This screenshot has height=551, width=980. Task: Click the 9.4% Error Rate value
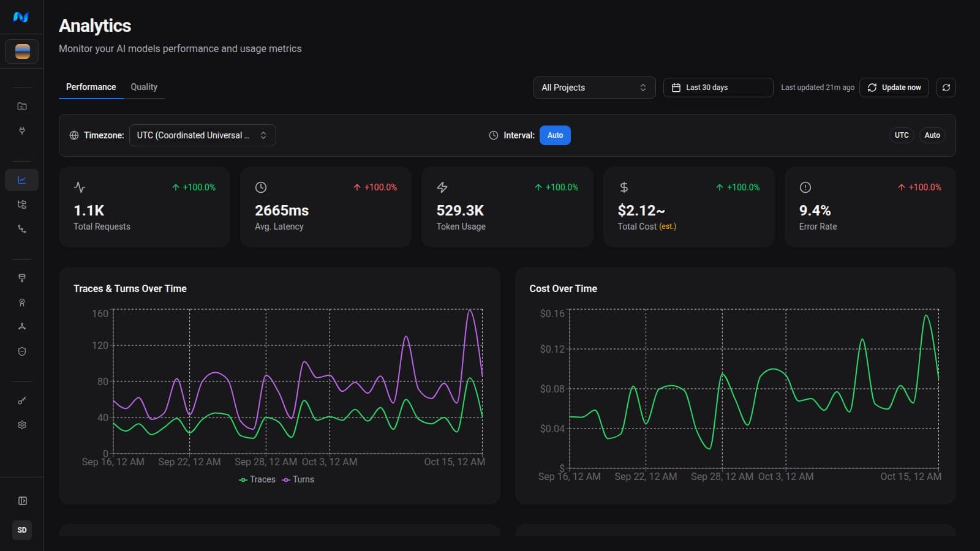tap(815, 211)
